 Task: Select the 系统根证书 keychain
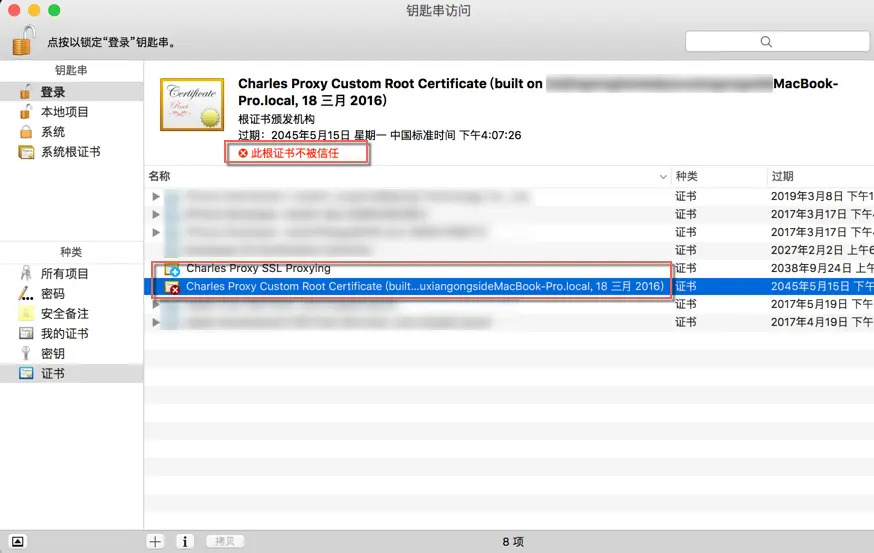71,152
